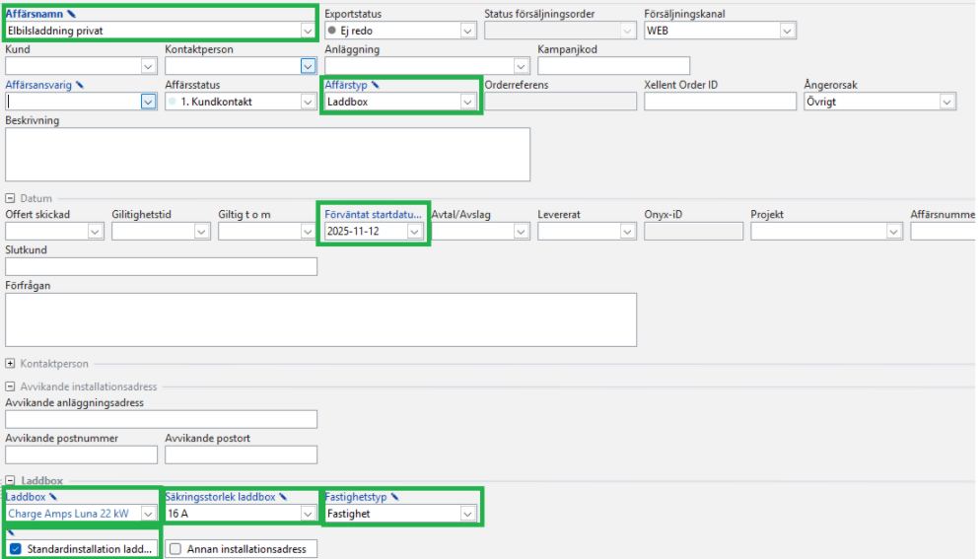The height and width of the screenshot is (559, 980).
Task: Click pencil icon next to Säkringsstorlek laddbox
Action: click(x=283, y=497)
